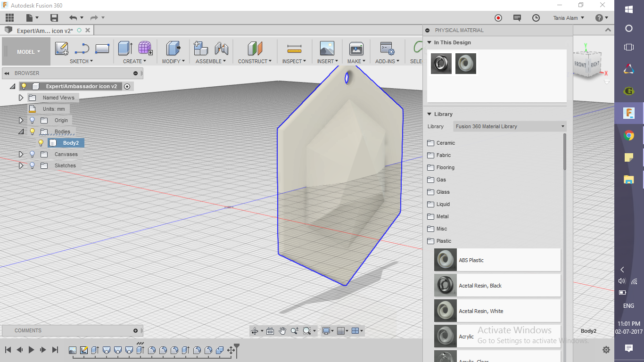Screen dimensions: 644x362
Task: Open the data panel grid icon
Action: pos(9,18)
